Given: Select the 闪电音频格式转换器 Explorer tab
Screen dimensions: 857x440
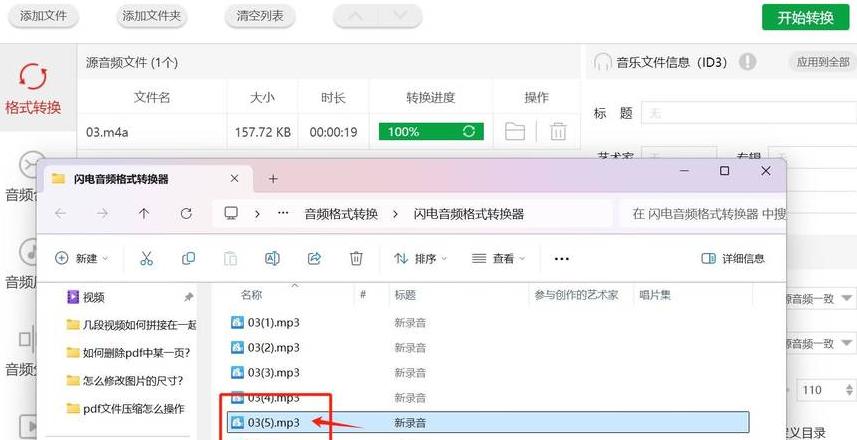Looking at the screenshot, I should [x=148, y=179].
